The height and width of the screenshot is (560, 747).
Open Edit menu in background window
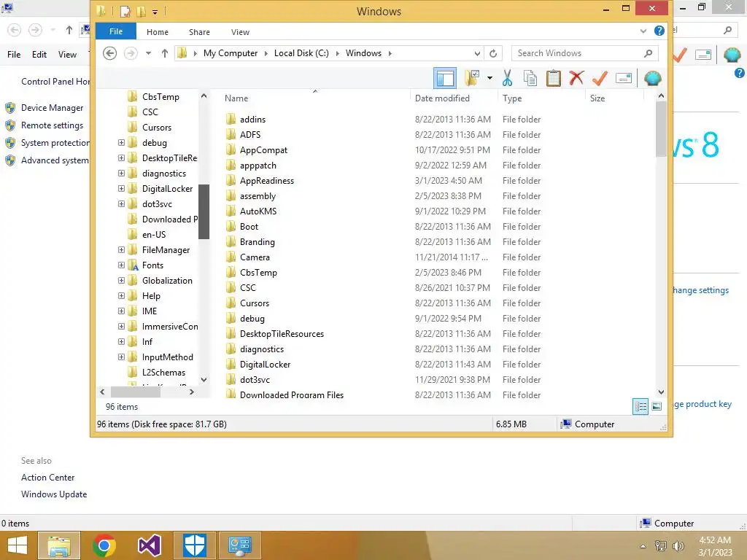pos(39,54)
